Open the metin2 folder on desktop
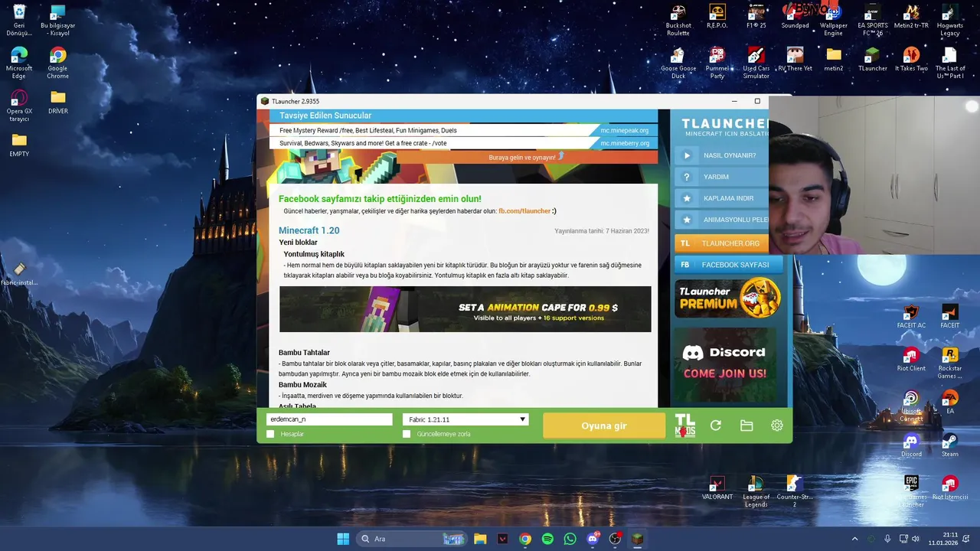 coord(834,60)
